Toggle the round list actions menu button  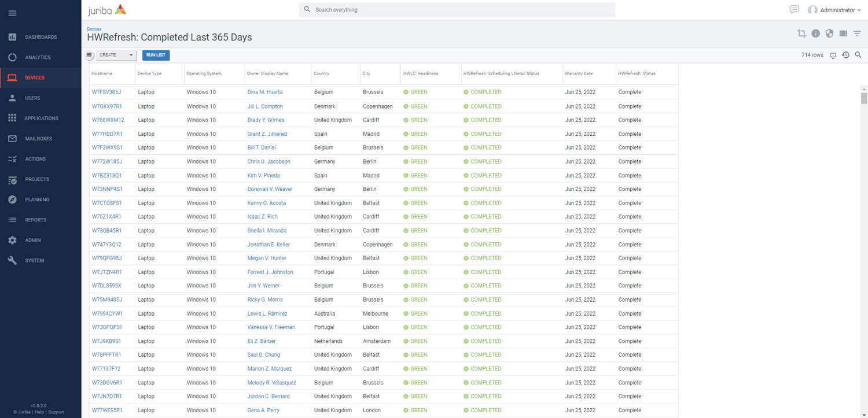(x=89, y=55)
